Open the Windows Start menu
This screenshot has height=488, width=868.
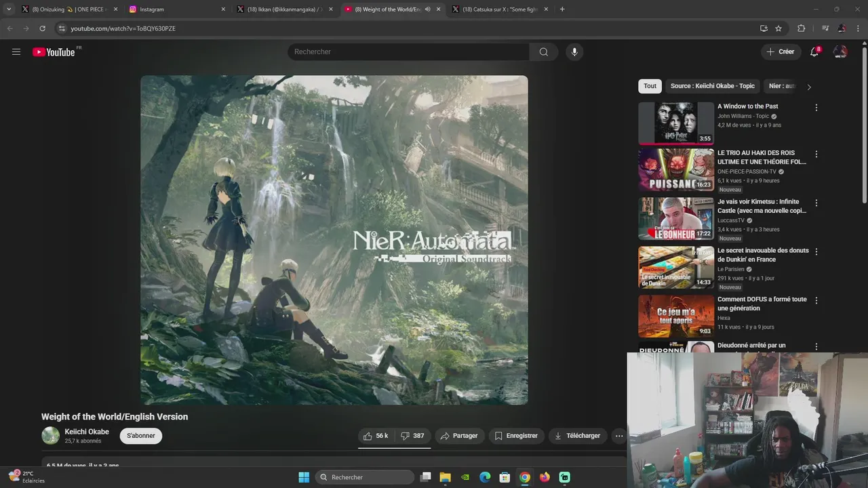tap(304, 477)
